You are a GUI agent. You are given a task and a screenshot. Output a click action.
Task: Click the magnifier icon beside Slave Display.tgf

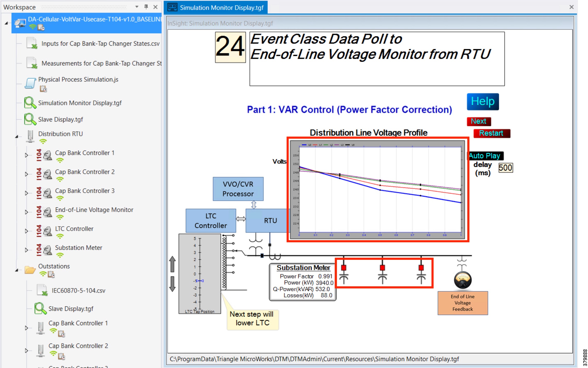[30, 119]
